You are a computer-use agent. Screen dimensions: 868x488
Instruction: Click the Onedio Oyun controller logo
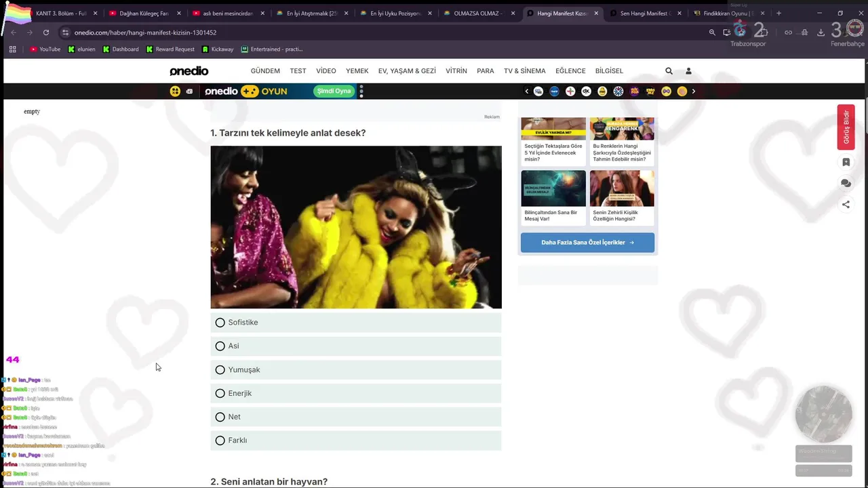pos(246,91)
